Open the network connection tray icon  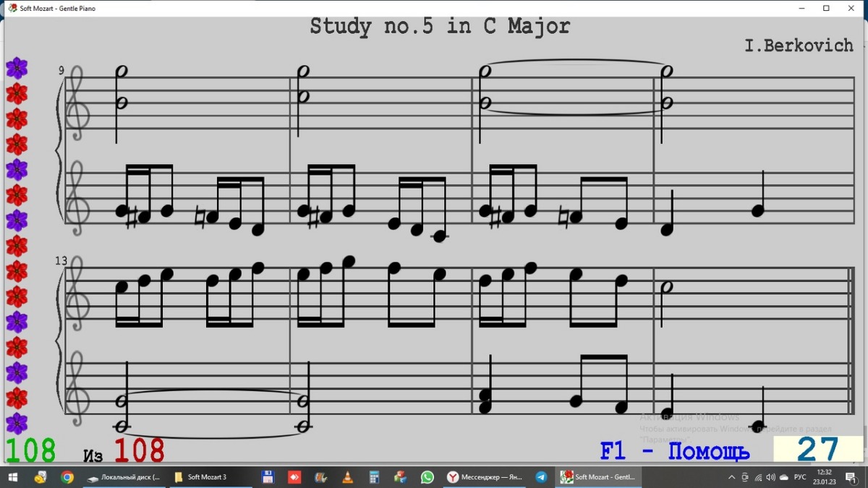[x=758, y=477]
